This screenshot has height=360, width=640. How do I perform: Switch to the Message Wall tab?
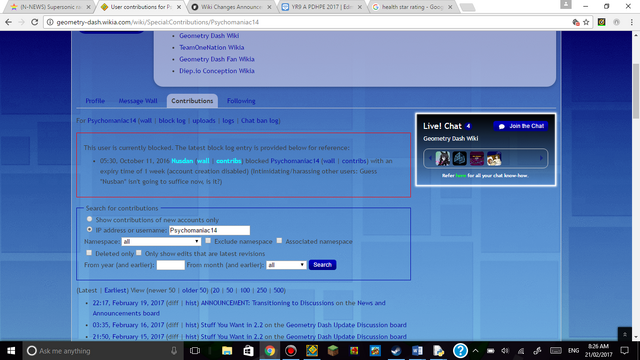point(138,101)
